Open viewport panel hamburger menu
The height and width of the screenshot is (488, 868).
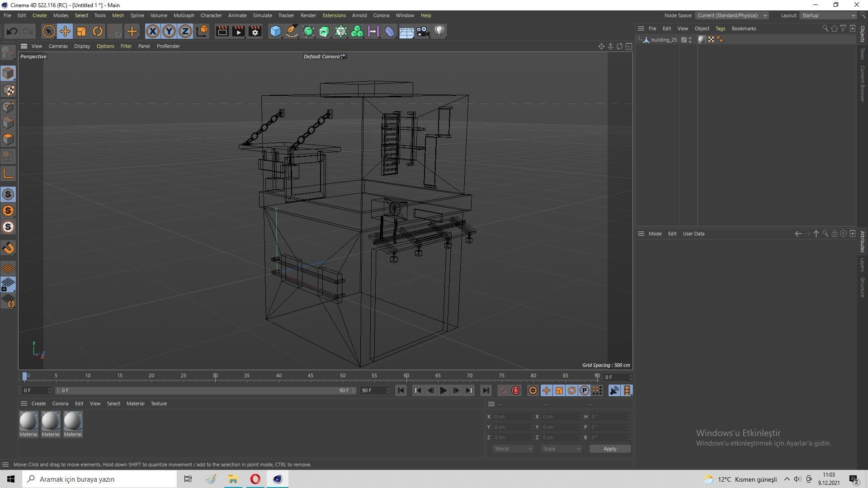[x=24, y=46]
